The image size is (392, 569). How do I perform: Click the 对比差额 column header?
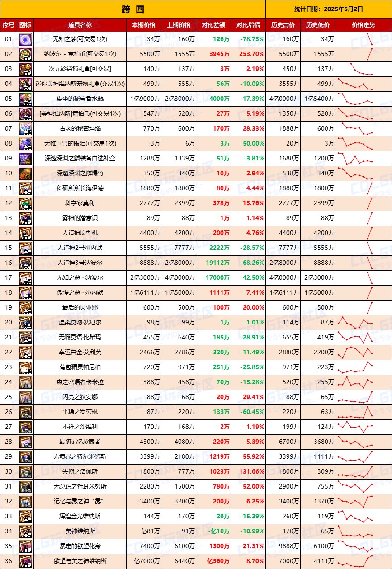click(x=213, y=25)
